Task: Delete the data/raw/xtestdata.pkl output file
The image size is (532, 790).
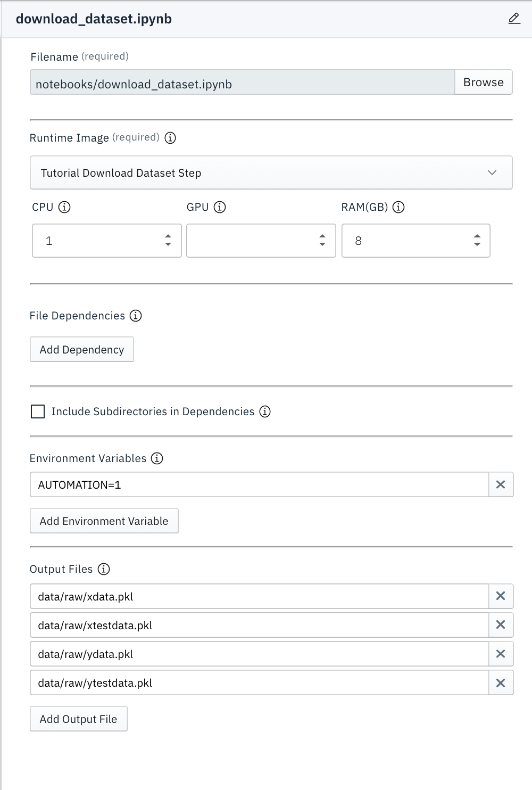Action: tap(501, 625)
